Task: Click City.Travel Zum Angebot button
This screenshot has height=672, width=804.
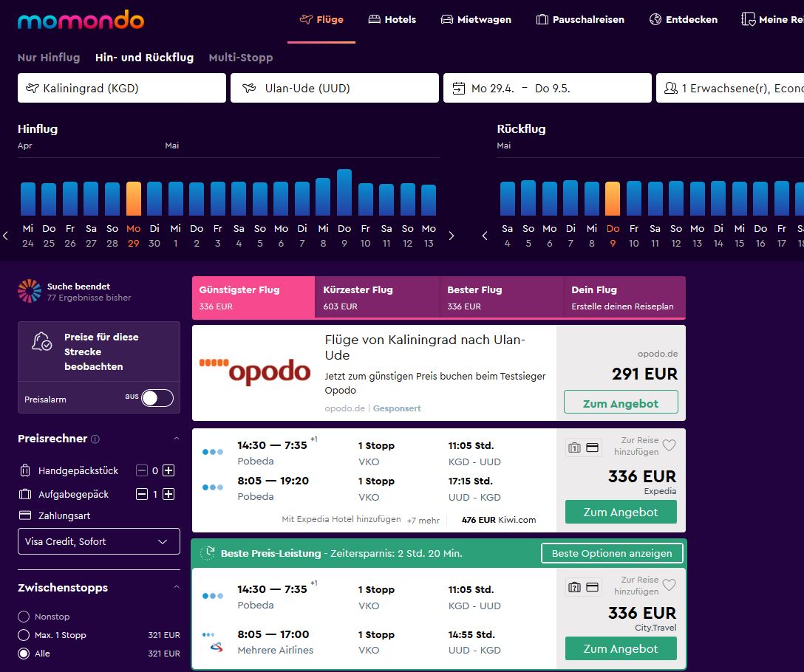Action: point(621,648)
